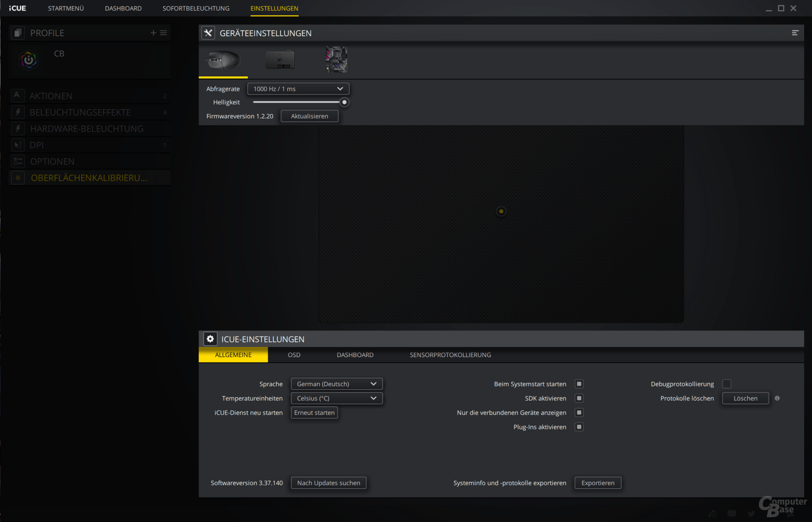Click the Aktualisieren firmware button
The image size is (812, 522).
point(310,116)
